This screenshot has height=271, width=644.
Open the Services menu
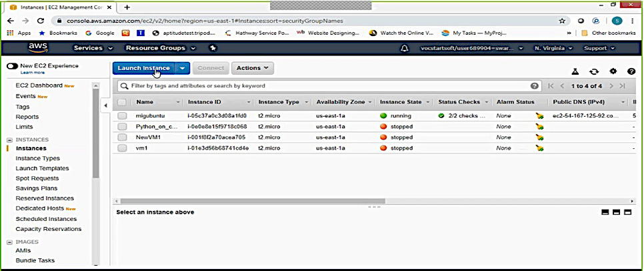93,49
